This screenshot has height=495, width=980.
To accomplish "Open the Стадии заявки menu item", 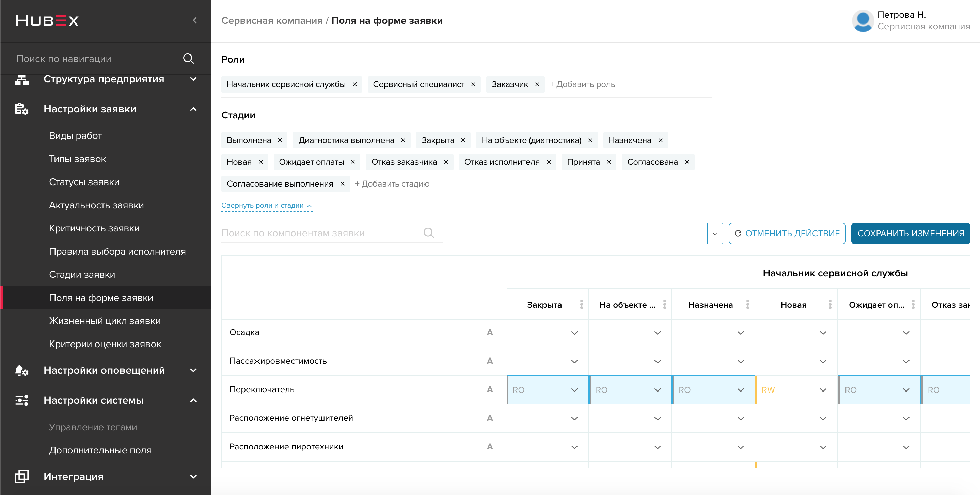I will [x=82, y=275].
